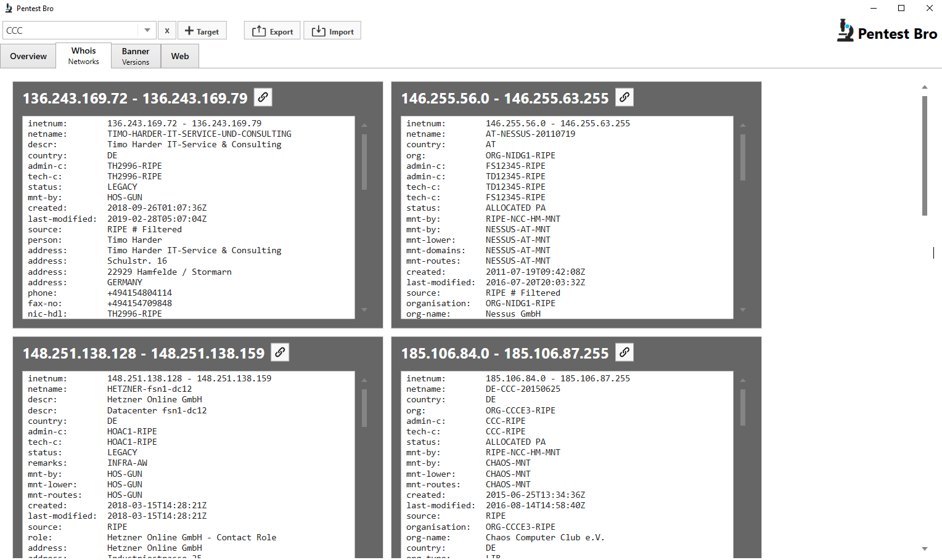The height and width of the screenshot is (560, 942).
Task: Click the Export button
Action: coord(272,31)
